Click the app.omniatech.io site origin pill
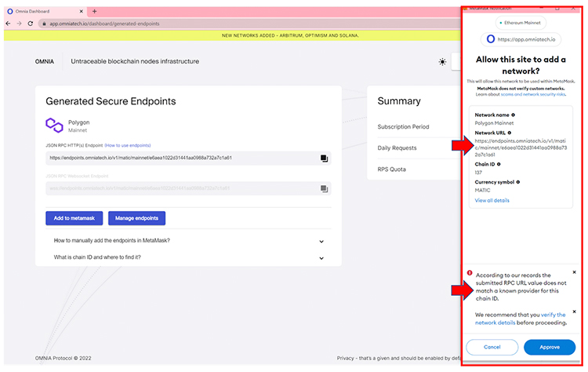The height and width of the screenshot is (372, 588). pyautogui.click(x=521, y=39)
